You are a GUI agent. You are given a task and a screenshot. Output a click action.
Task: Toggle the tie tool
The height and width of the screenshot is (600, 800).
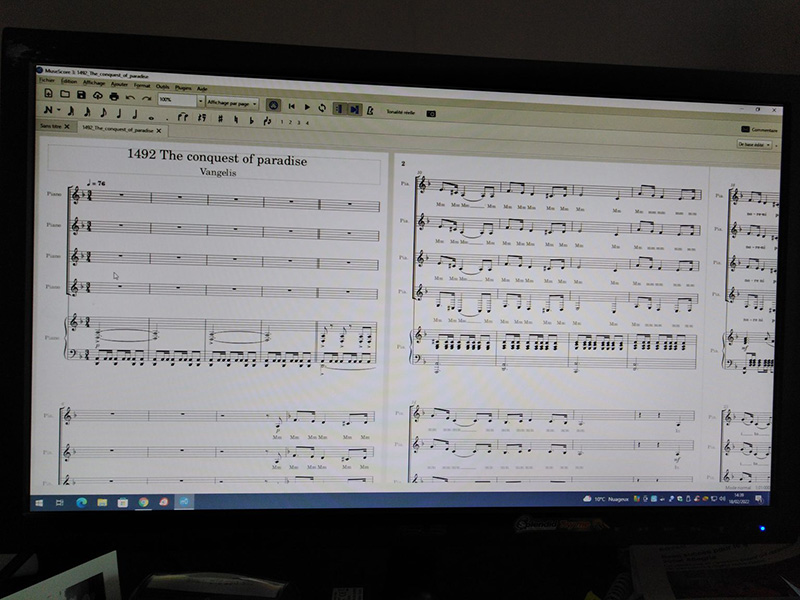(183, 117)
